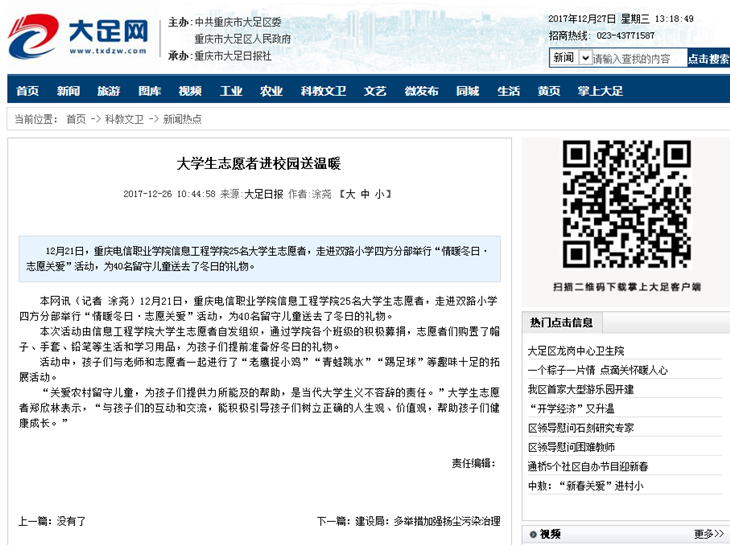Open the 视频 navigation menu item
This screenshot has height=545, width=730.
tap(190, 91)
